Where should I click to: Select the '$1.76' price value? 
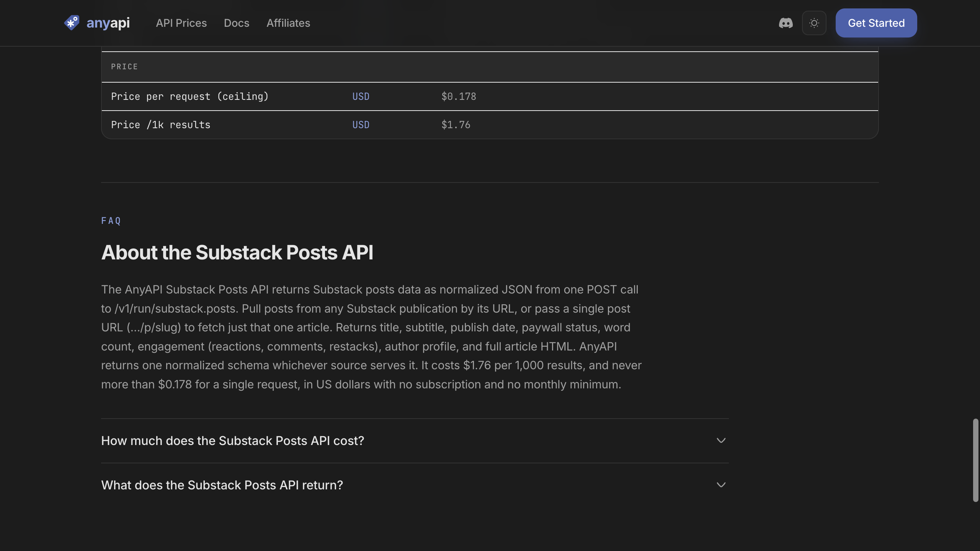(456, 125)
